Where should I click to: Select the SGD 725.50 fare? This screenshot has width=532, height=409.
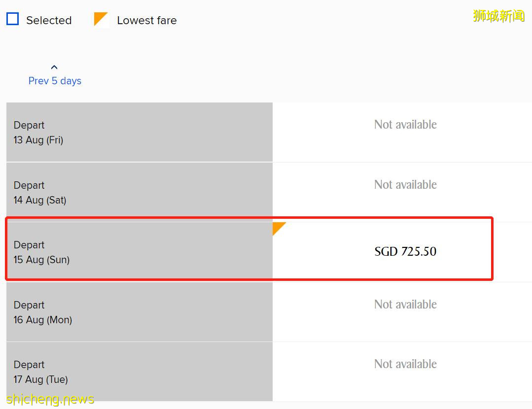point(405,251)
